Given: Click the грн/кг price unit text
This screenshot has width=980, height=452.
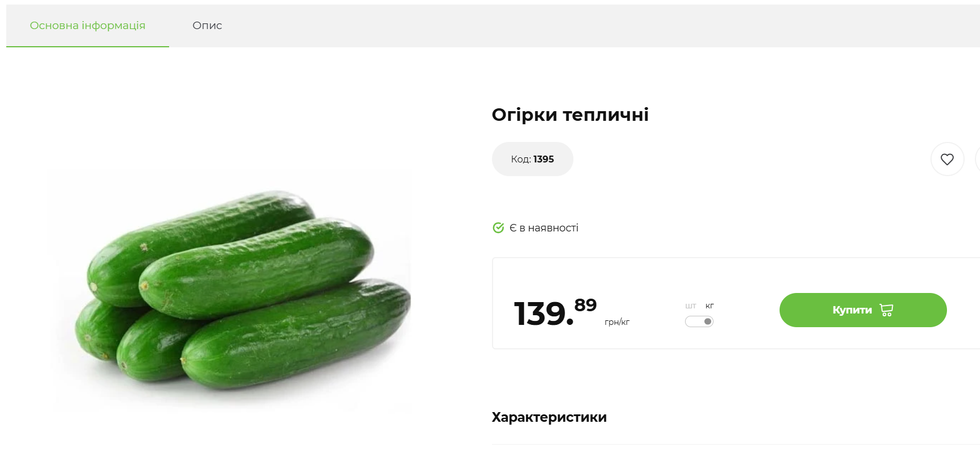Looking at the screenshot, I should (x=617, y=322).
